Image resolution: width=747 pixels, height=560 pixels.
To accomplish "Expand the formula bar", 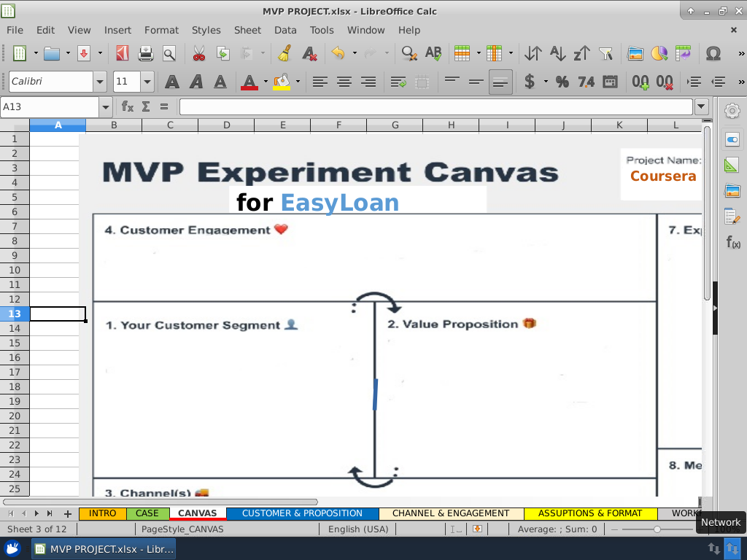I will pos(701,106).
